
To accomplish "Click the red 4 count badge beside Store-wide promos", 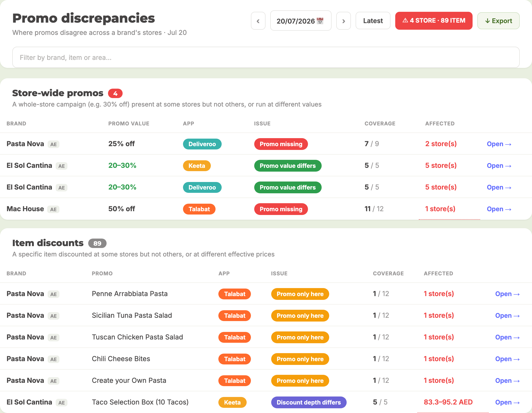I will click(115, 93).
